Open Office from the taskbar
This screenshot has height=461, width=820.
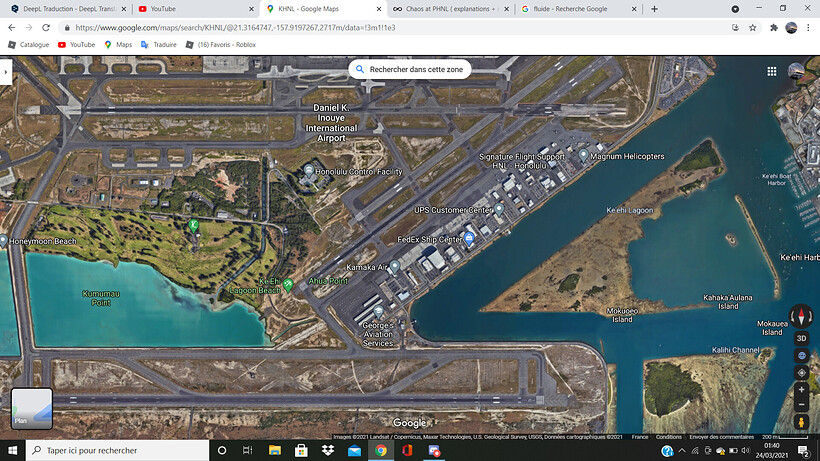point(407,450)
